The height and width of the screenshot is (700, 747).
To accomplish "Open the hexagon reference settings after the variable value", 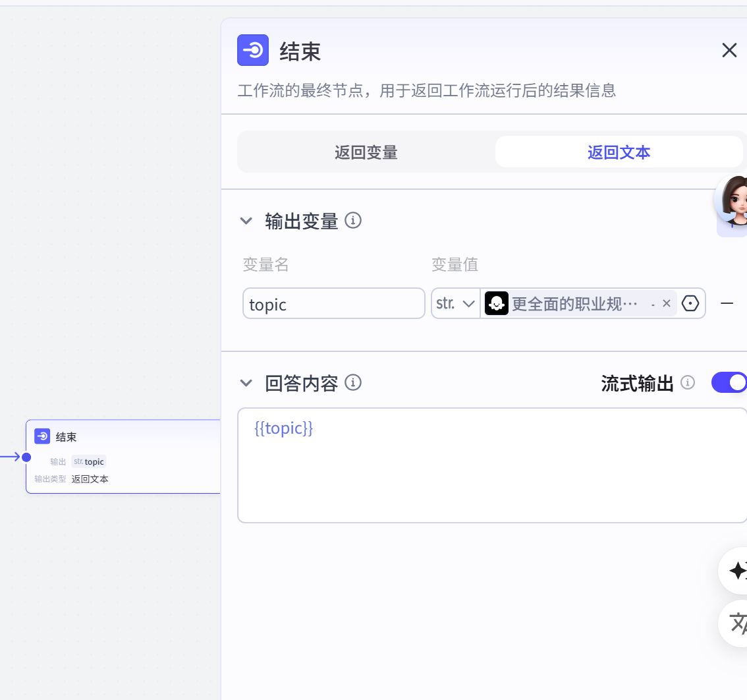I will [690, 303].
